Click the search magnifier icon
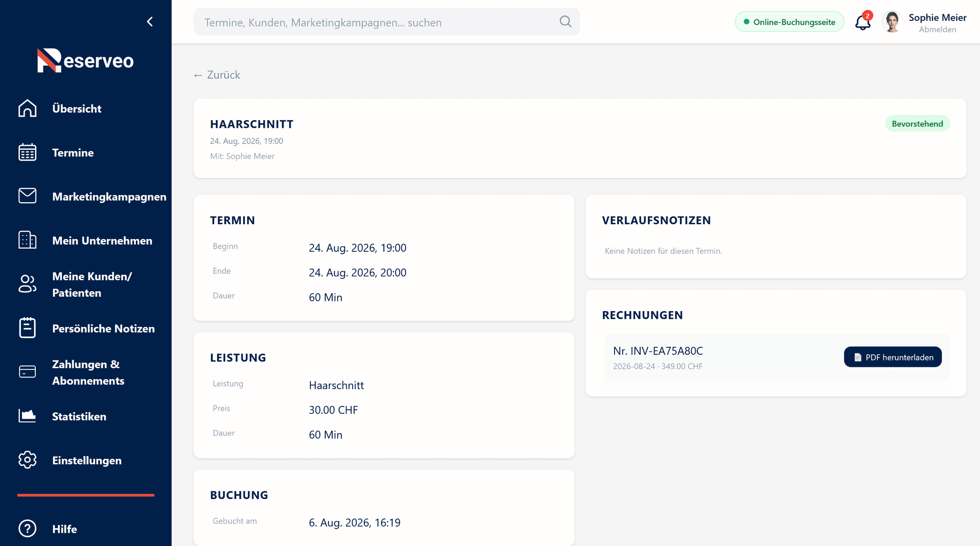The height and width of the screenshot is (546, 980). click(566, 21)
